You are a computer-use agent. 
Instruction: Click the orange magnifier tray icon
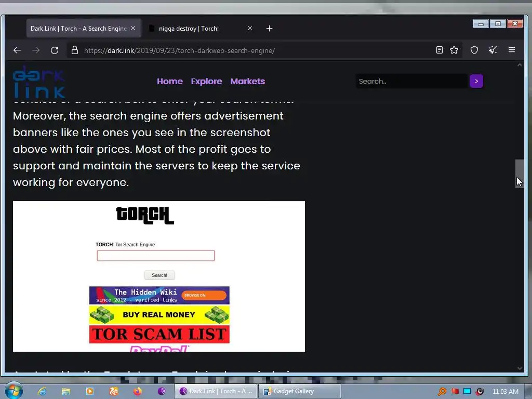pos(442,392)
